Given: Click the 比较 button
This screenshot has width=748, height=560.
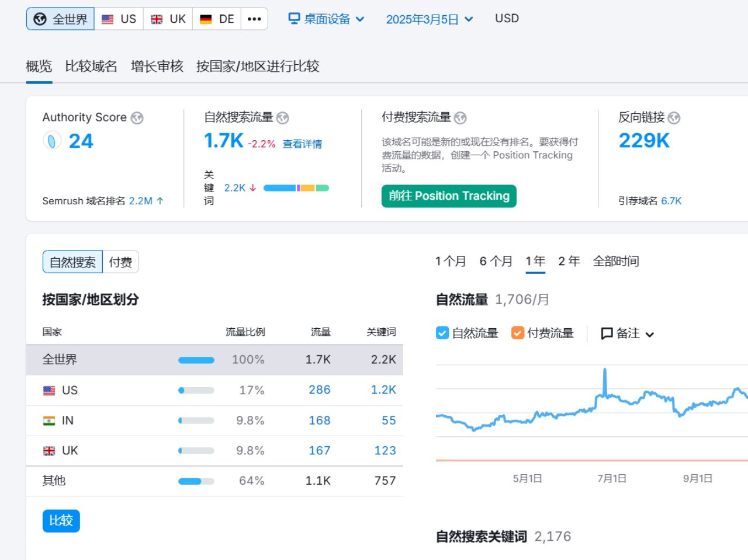Looking at the screenshot, I should (61, 521).
